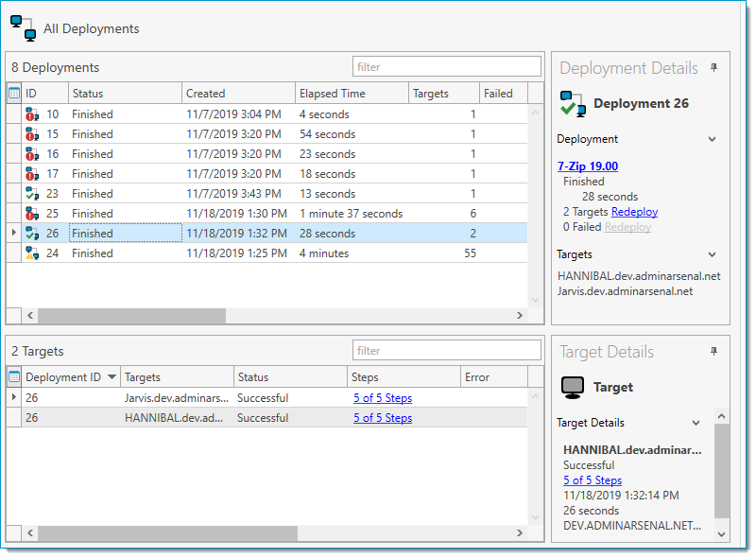Click the status icon for deployment 25
Viewport: 756px width, 558px height.
pyautogui.click(x=32, y=214)
